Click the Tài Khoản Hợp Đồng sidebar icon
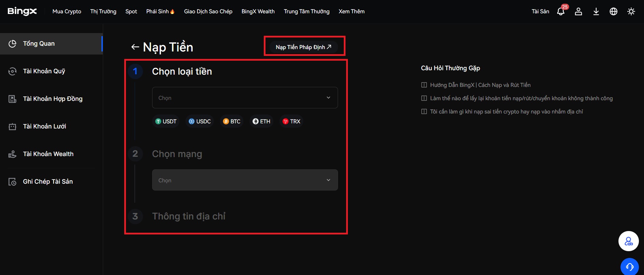 pyautogui.click(x=13, y=99)
